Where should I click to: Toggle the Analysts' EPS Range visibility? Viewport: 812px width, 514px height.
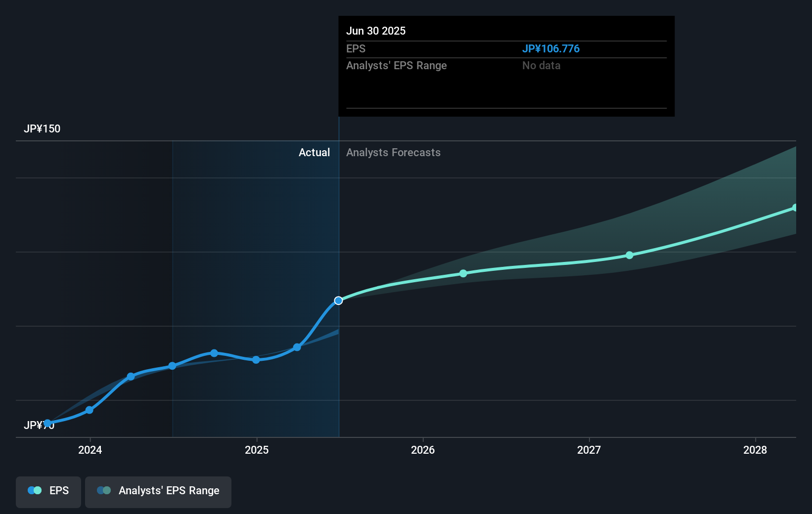158,492
